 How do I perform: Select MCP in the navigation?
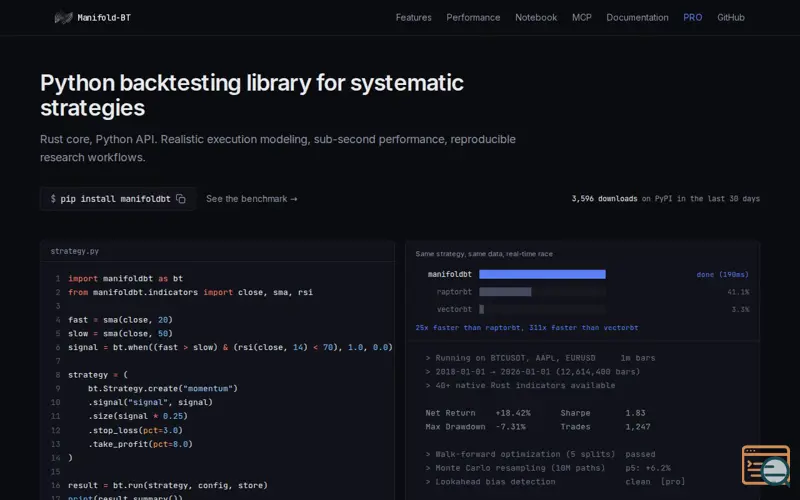[x=582, y=17]
